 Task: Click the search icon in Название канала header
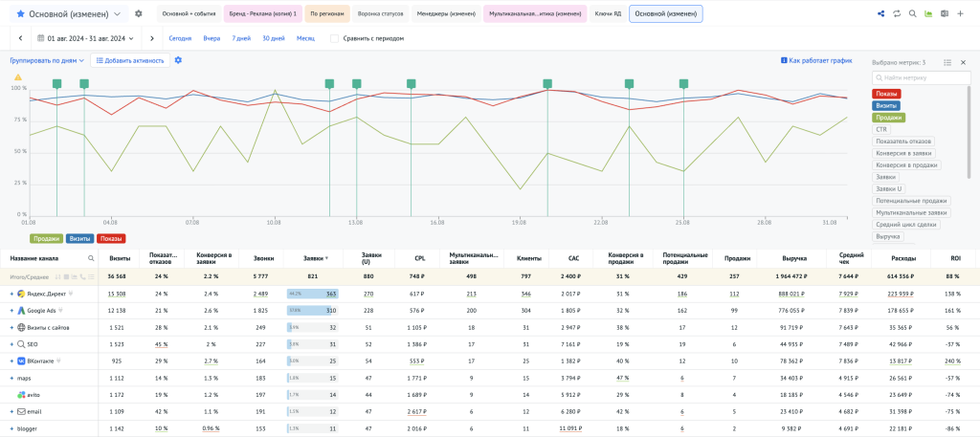(92, 258)
